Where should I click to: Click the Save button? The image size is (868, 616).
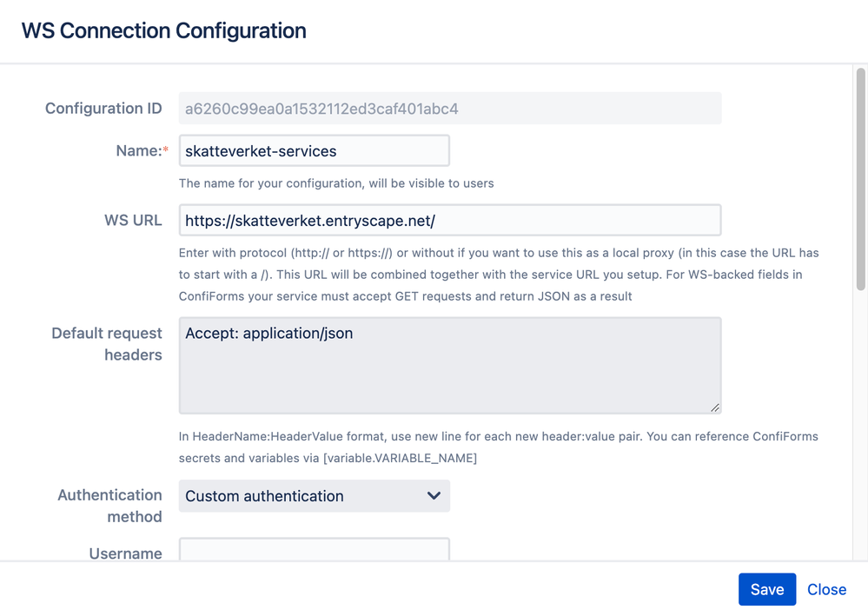pos(766,589)
